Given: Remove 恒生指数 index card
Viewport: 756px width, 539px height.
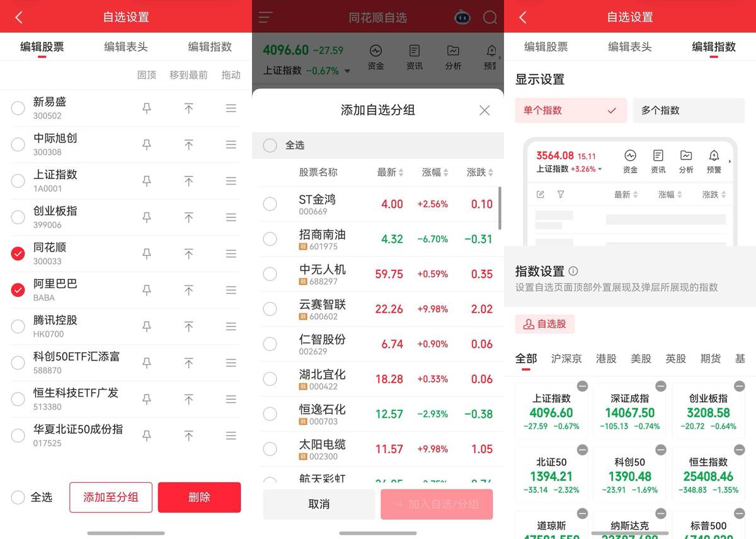Looking at the screenshot, I should 739,449.
